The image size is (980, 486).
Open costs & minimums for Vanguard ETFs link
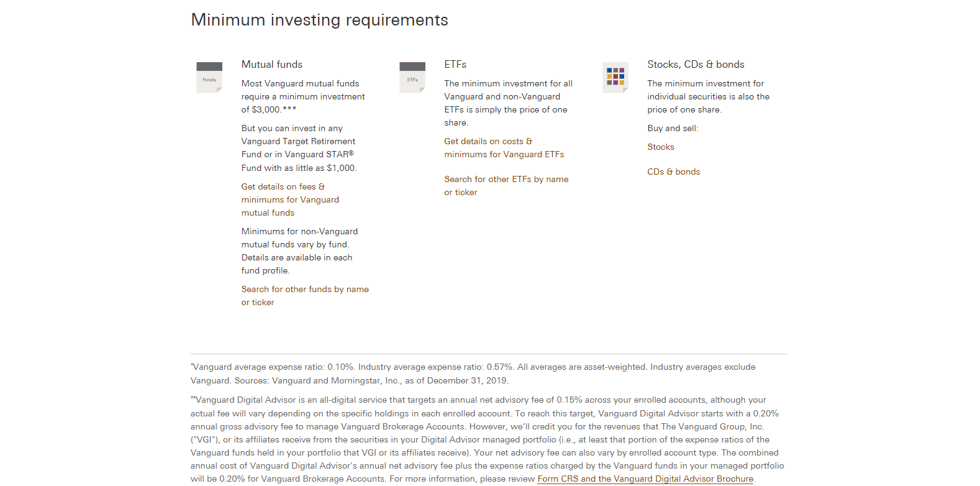504,148
